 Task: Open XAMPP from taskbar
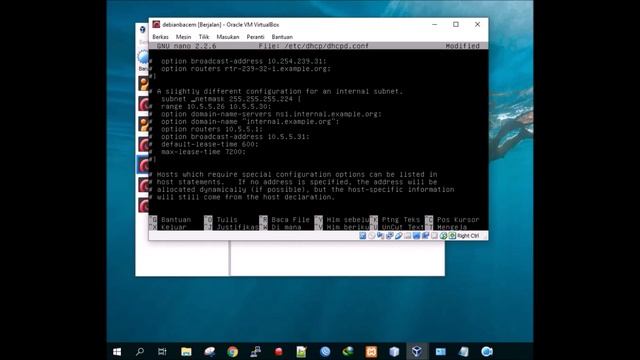tap(371, 351)
